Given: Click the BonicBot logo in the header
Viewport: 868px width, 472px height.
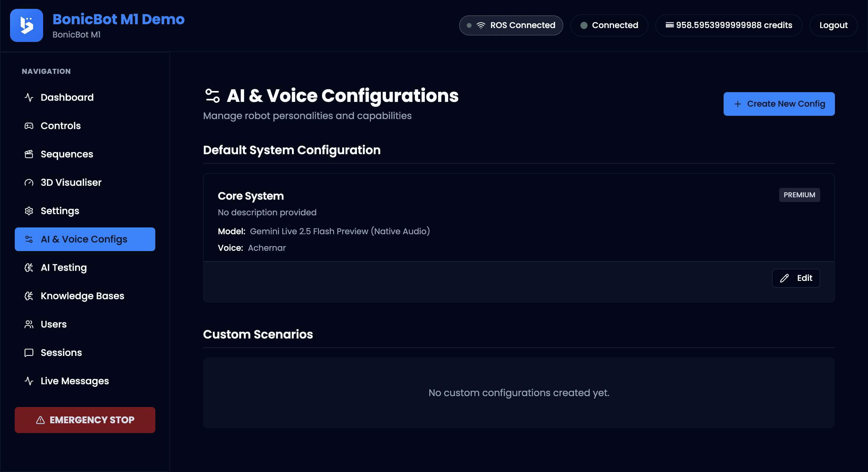Looking at the screenshot, I should pyautogui.click(x=26, y=25).
